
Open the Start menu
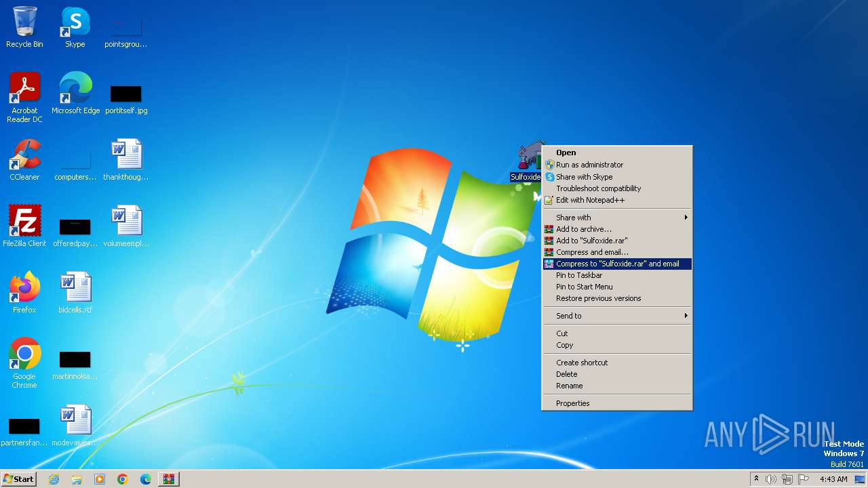[x=18, y=479]
